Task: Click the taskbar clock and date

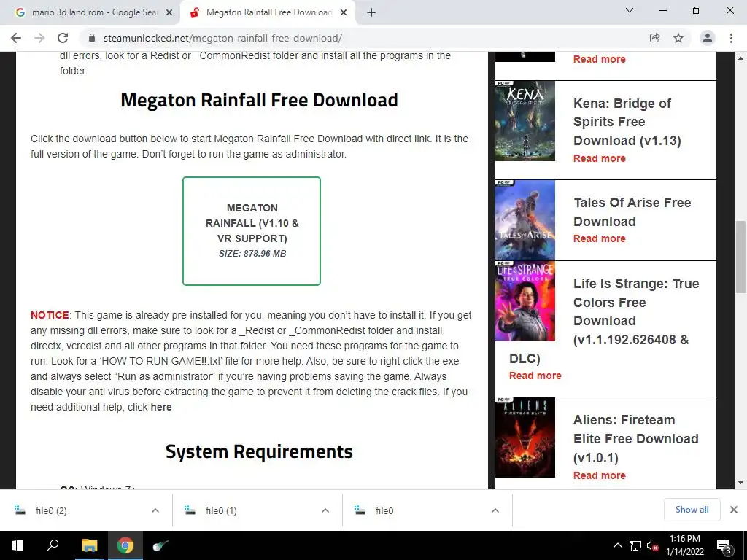Action: pyautogui.click(x=684, y=545)
